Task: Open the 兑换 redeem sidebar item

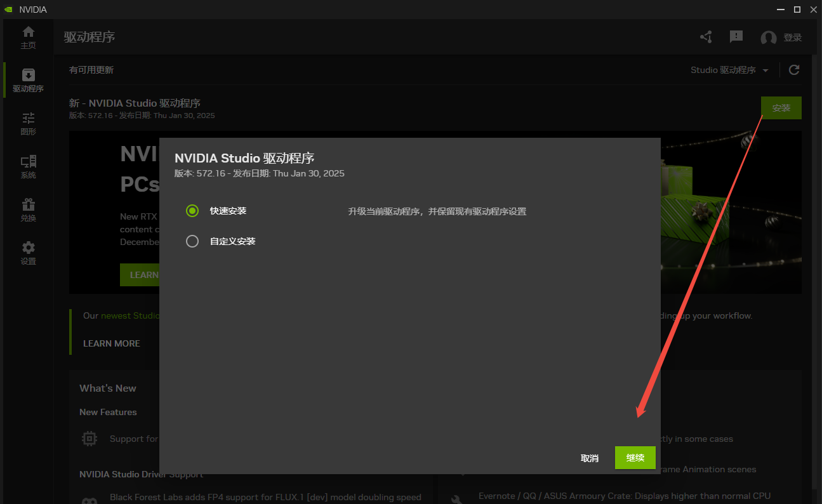Action: [x=28, y=210]
